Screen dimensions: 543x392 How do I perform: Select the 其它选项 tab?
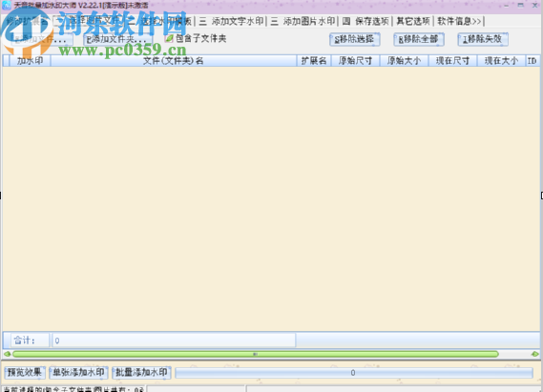[413, 21]
